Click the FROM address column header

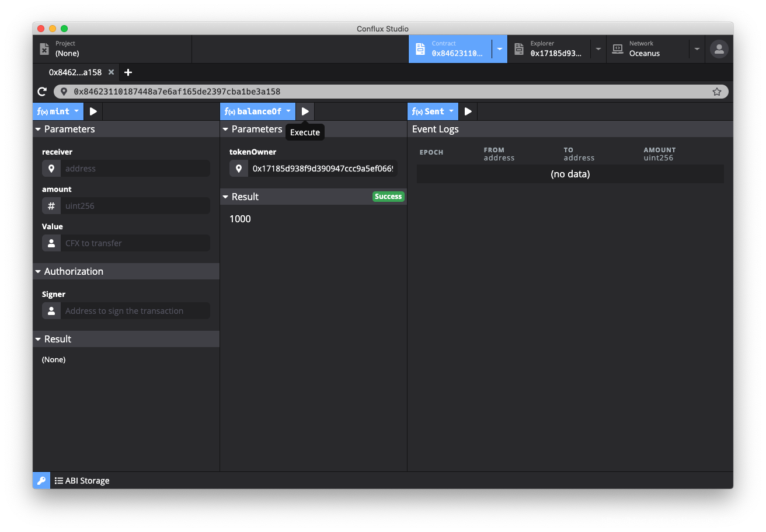[499, 154]
